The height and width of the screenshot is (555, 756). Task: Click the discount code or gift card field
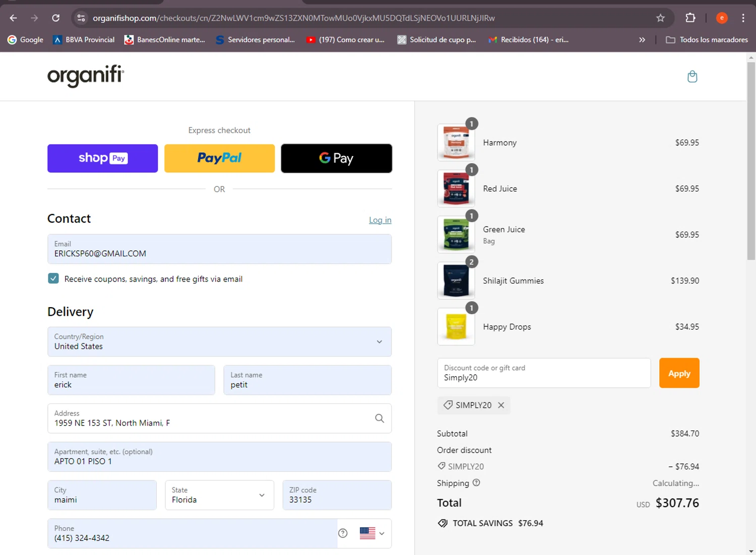click(544, 373)
